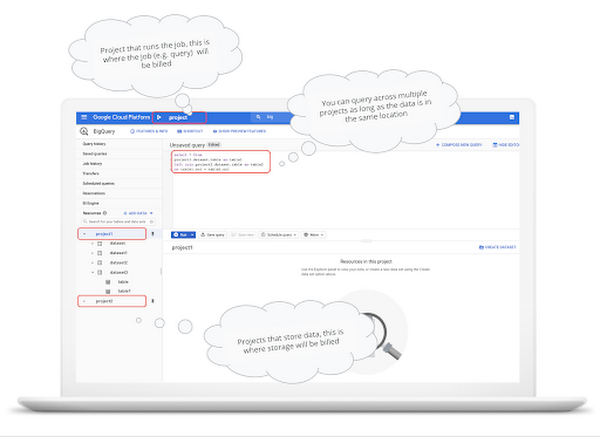Collapse the dataset3 node arrow
Viewport: 600px width, 437px height.
pos(92,272)
